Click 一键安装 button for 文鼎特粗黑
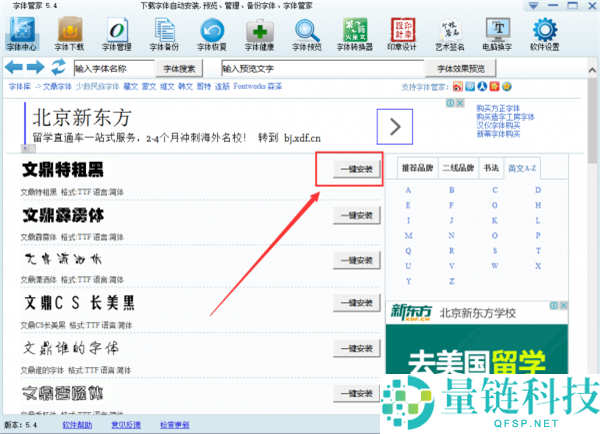 348,169
